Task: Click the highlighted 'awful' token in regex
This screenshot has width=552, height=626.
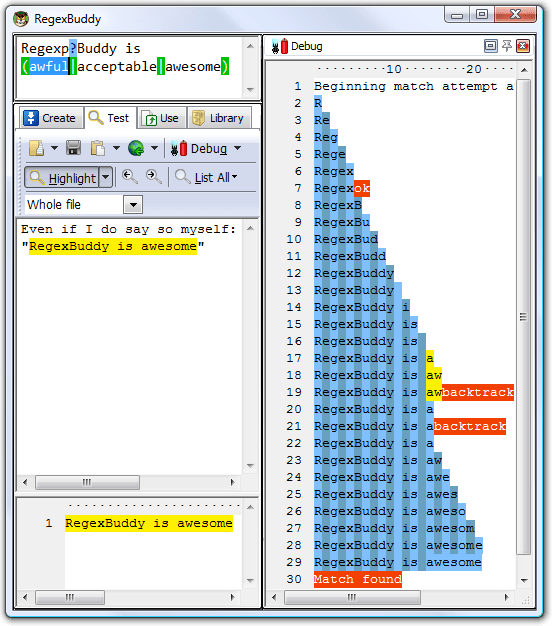Action: tap(49, 66)
